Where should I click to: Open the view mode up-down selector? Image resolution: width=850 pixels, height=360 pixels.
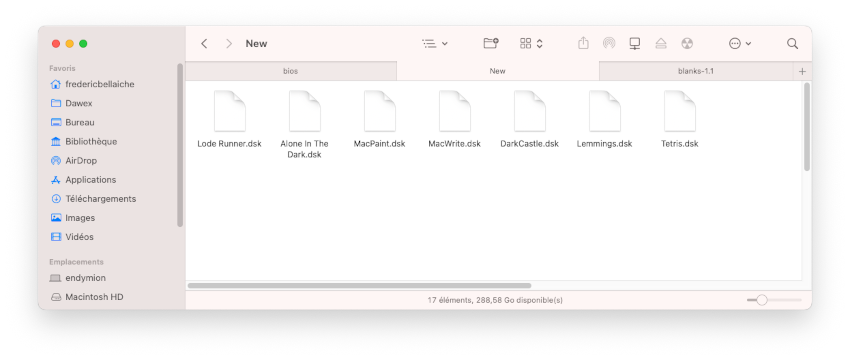click(539, 44)
